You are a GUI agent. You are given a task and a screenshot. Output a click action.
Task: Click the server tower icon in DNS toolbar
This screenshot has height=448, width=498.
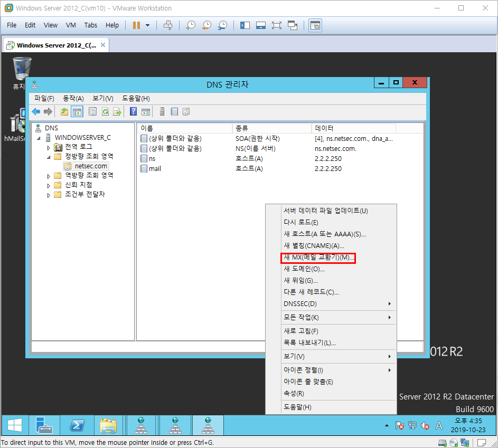[x=162, y=112]
